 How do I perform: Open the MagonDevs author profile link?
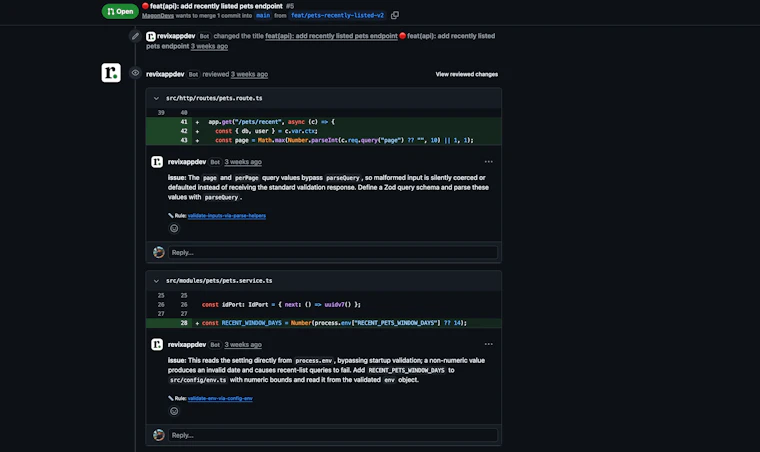coord(158,16)
